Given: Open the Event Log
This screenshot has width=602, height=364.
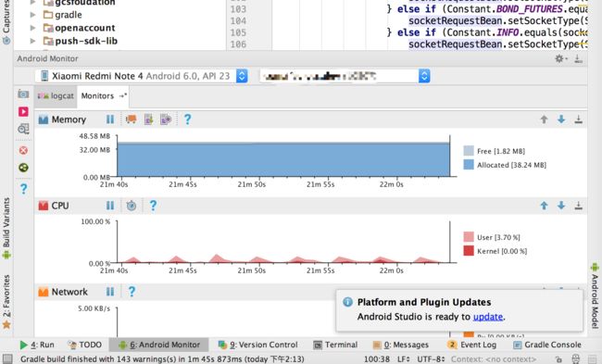Looking at the screenshot, I should point(471,345).
